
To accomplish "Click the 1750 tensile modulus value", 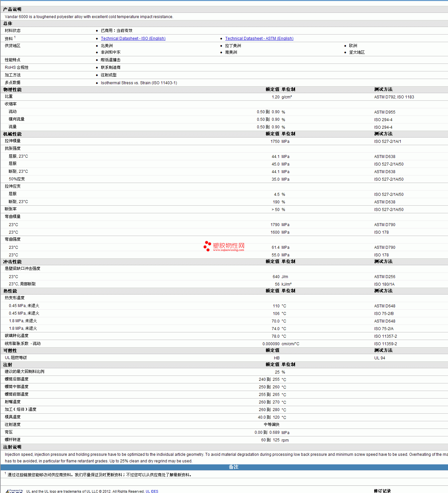I will click(x=275, y=142).
